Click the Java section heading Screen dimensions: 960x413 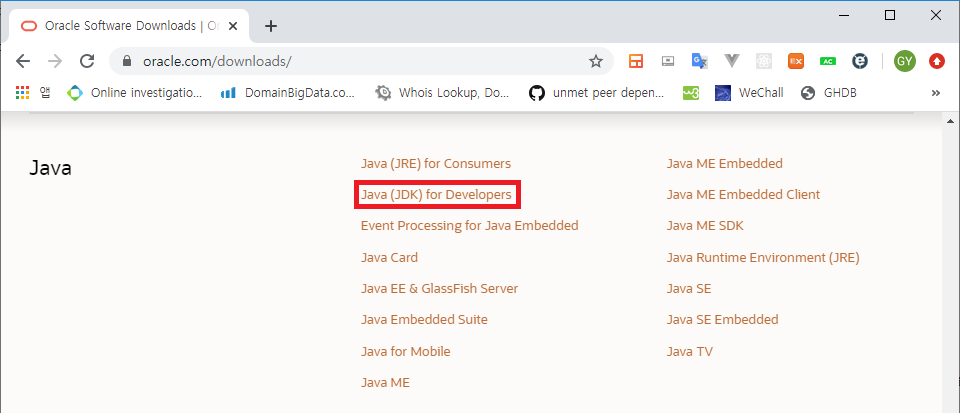[50, 168]
